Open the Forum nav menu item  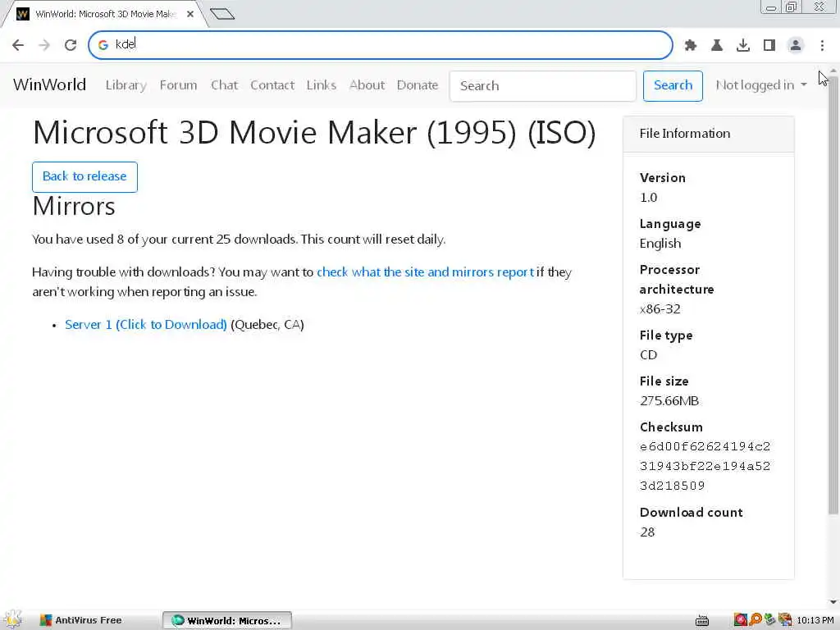pyautogui.click(x=178, y=85)
